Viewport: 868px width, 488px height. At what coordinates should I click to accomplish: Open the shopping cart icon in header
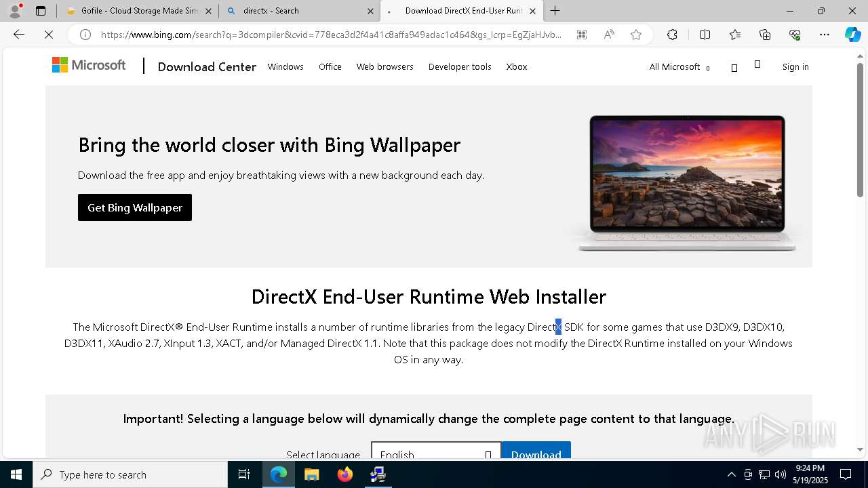tap(757, 64)
